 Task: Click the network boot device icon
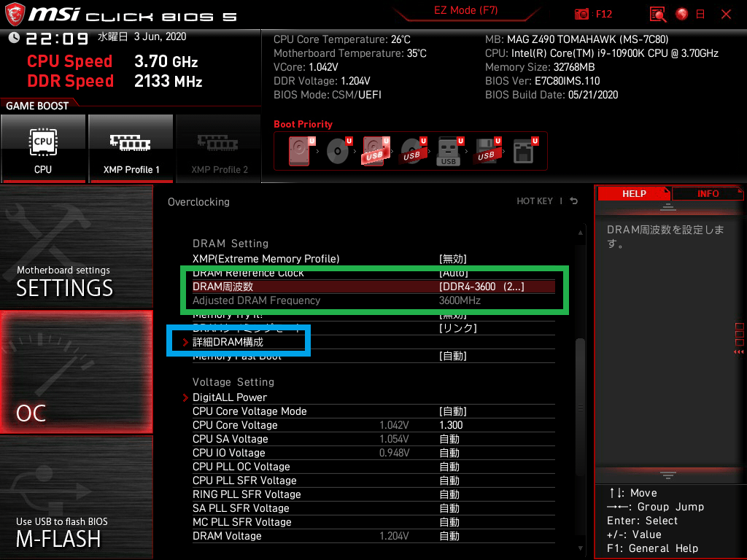(x=523, y=152)
